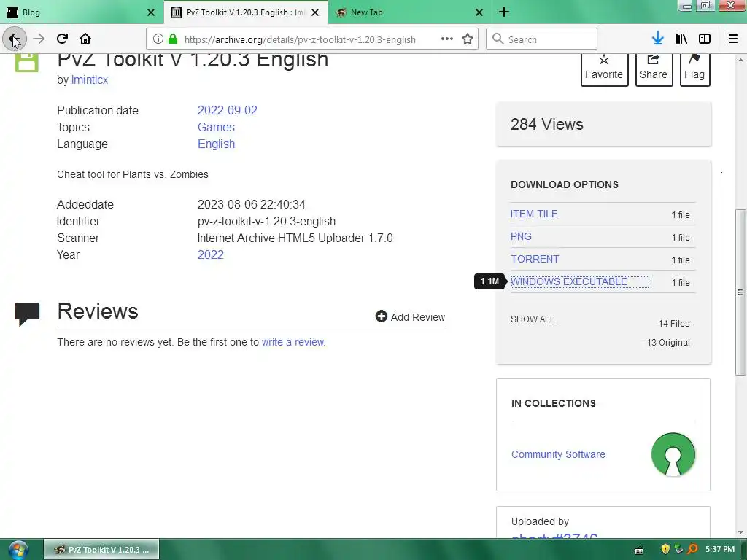Open the Windows Start menu orb
Screen dimensions: 747x560
coord(18,550)
